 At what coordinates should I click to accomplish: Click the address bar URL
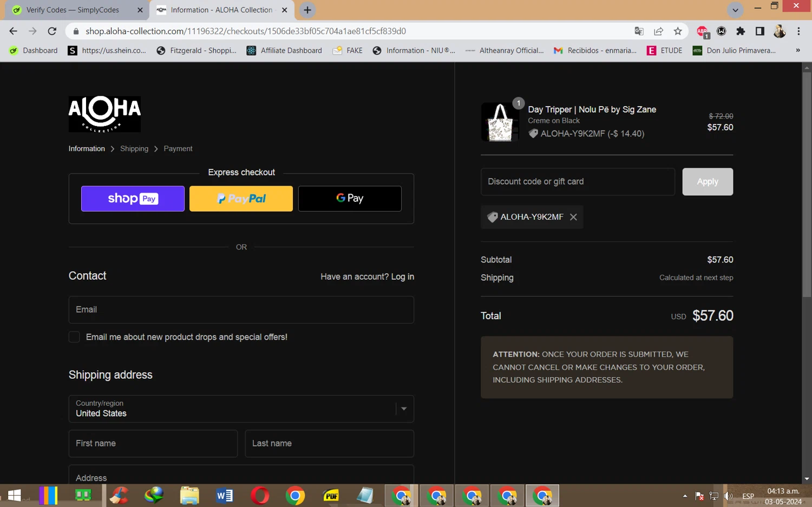[246, 31]
